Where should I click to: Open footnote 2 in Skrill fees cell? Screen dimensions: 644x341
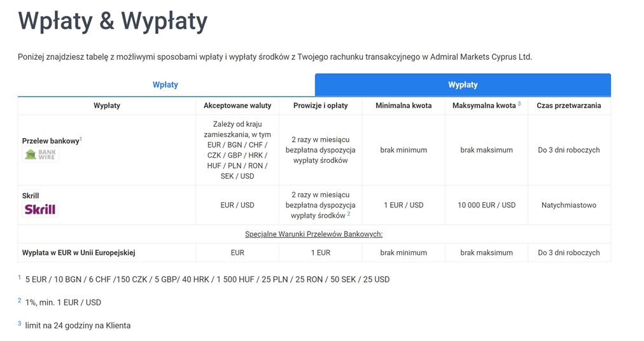tap(349, 214)
